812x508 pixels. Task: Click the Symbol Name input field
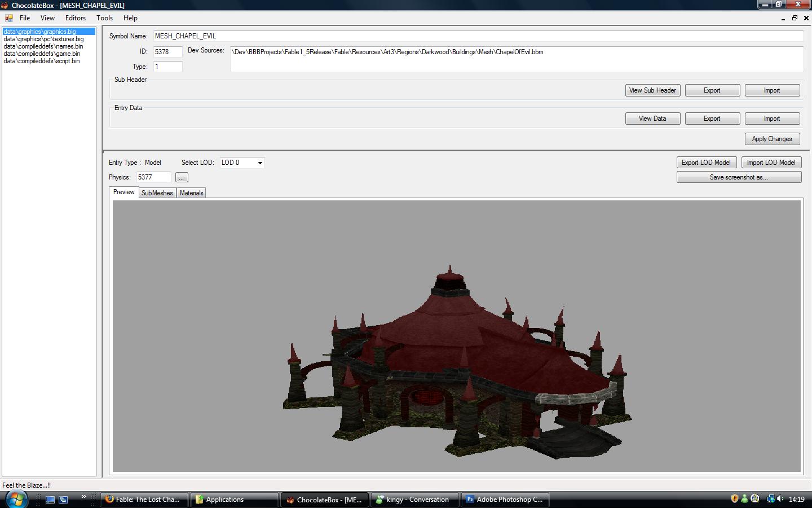[x=478, y=36]
